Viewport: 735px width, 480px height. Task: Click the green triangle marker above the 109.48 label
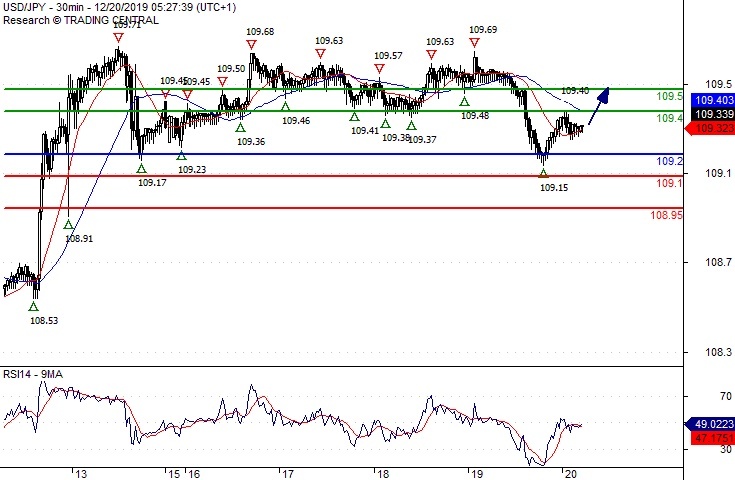pyautogui.click(x=464, y=101)
